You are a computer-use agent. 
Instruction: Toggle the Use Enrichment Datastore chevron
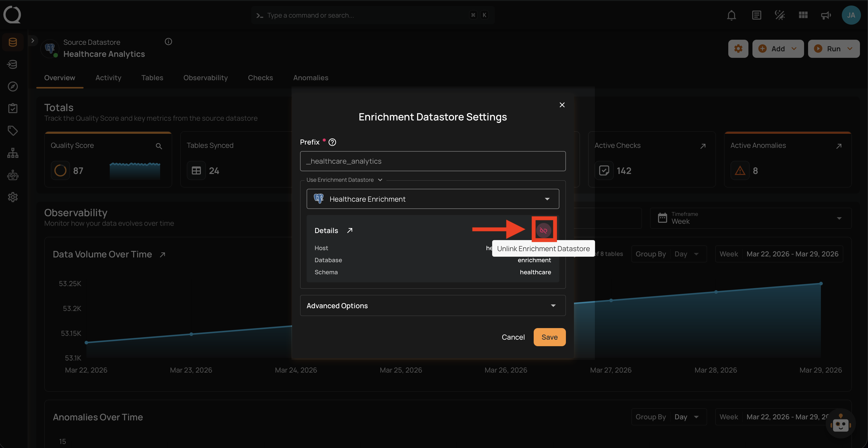(x=380, y=180)
